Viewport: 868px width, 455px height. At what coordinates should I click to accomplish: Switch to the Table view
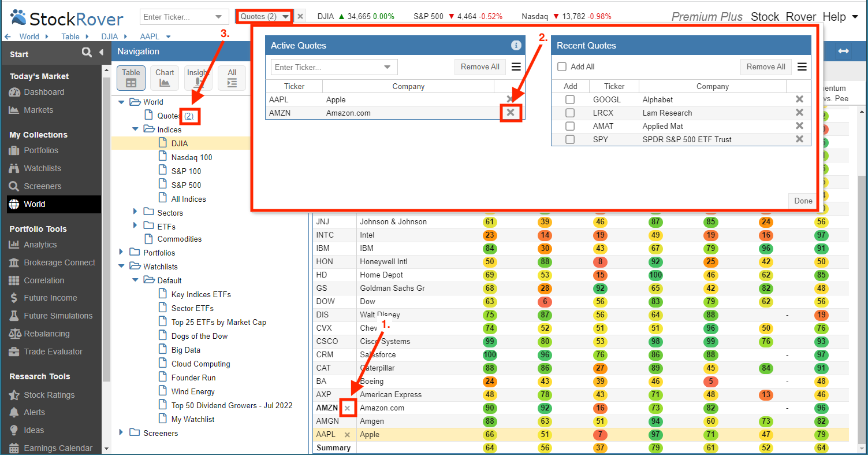[x=131, y=78]
